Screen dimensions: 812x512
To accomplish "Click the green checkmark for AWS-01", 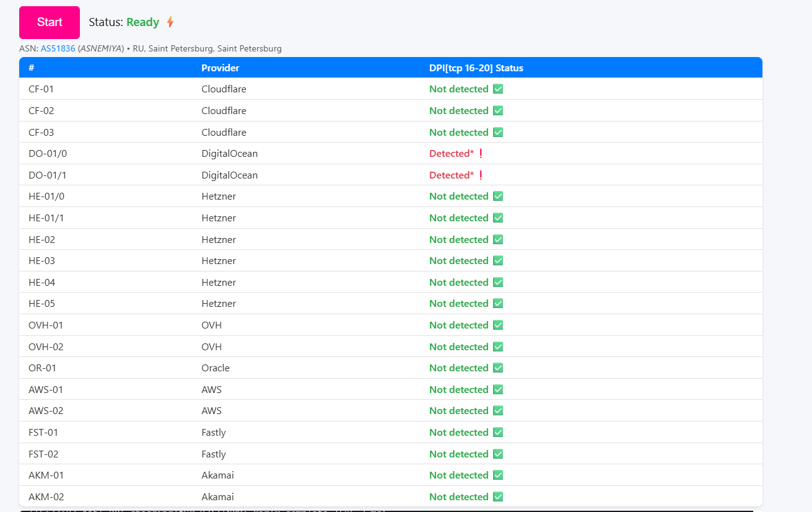I will [498, 390].
